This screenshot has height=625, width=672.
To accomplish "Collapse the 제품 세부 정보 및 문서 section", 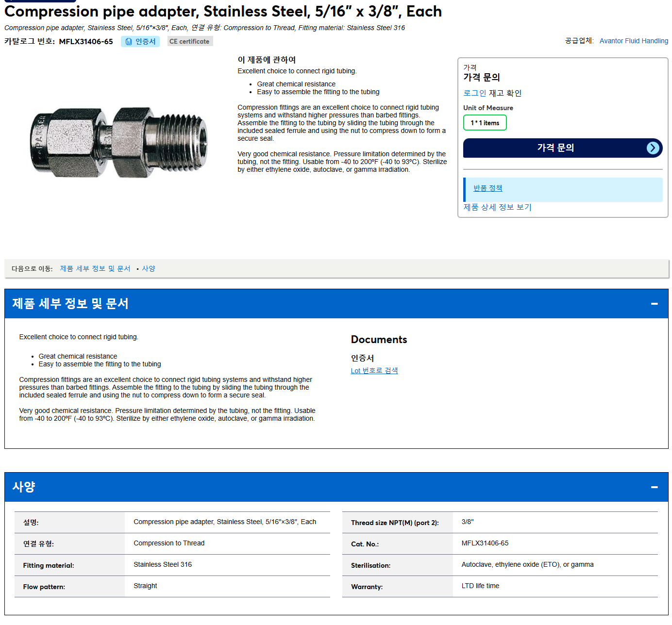I will (654, 304).
